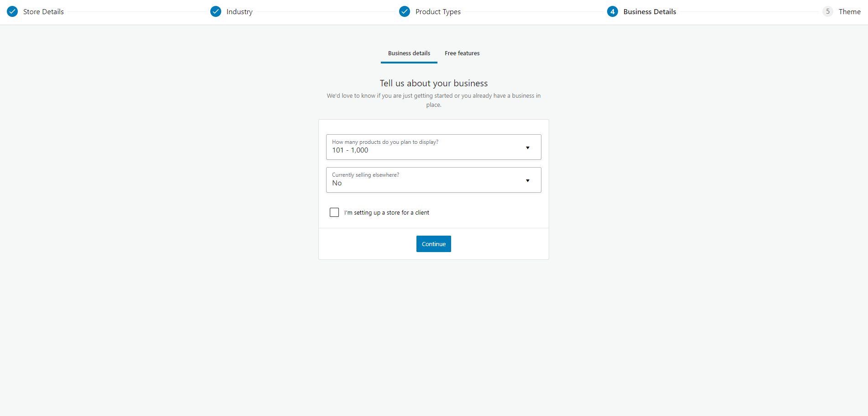
Task: Click the Continue button
Action: click(434, 244)
